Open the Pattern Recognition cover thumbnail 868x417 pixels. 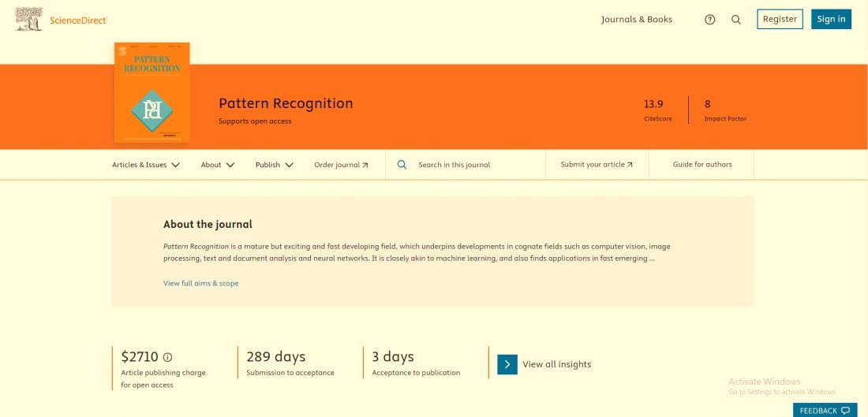[x=152, y=92]
